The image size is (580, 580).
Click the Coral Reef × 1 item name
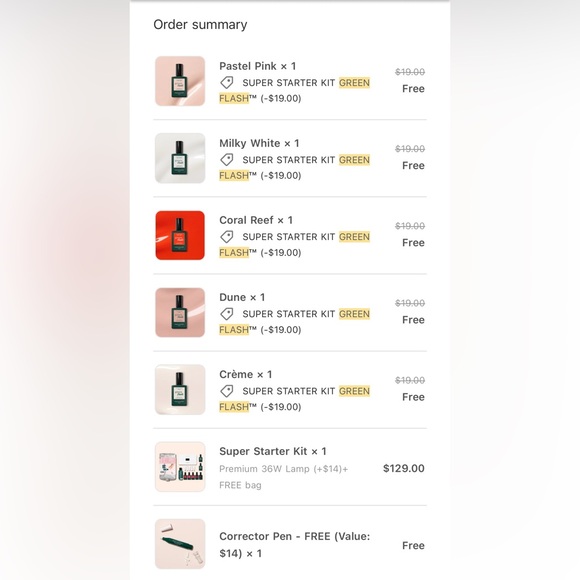pyautogui.click(x=256, y=220)
